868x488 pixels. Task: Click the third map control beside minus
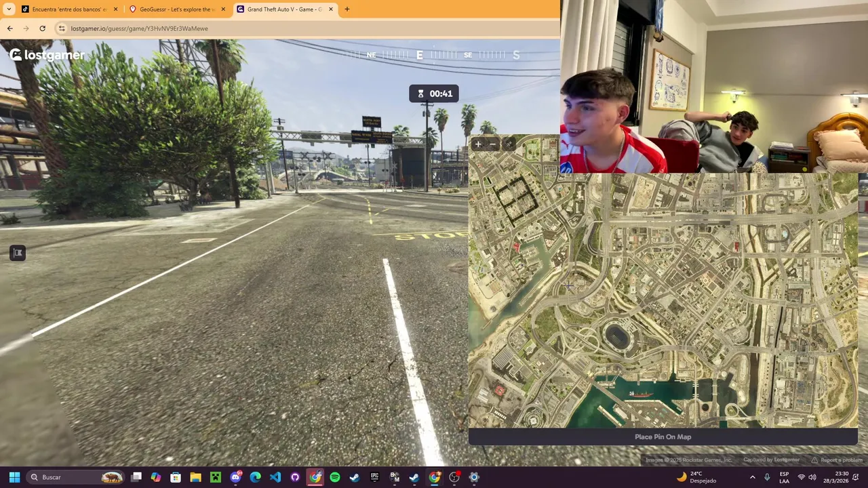coord(509,144)
